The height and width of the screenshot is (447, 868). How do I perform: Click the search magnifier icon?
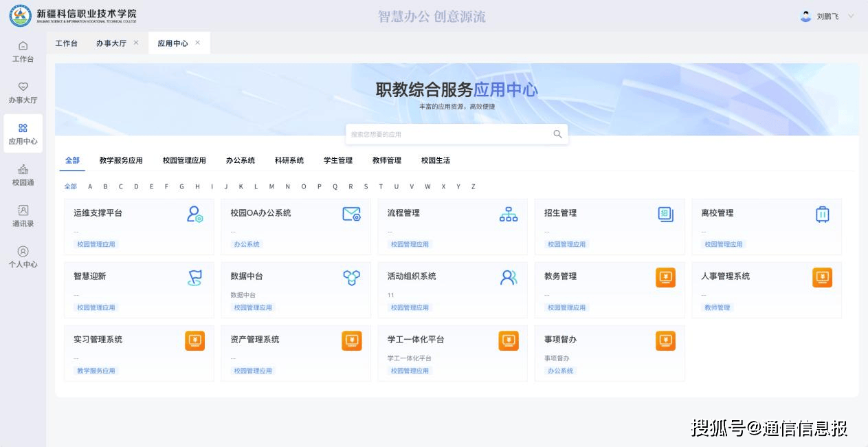pos(557,134)
